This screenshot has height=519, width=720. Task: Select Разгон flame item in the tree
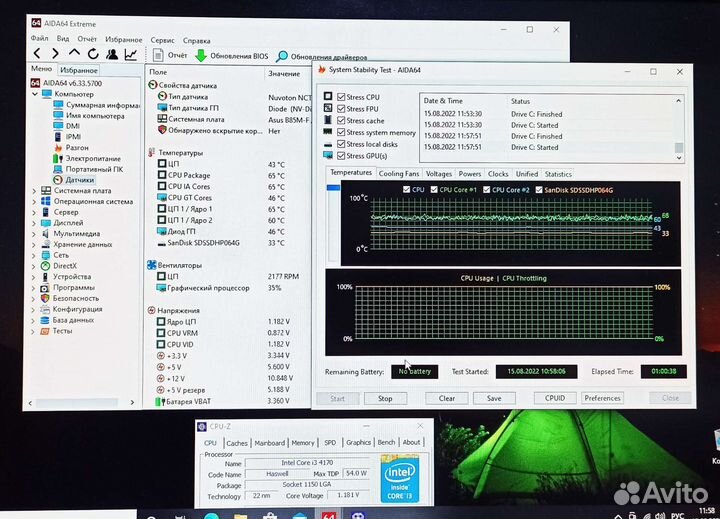tap(71, 147)
